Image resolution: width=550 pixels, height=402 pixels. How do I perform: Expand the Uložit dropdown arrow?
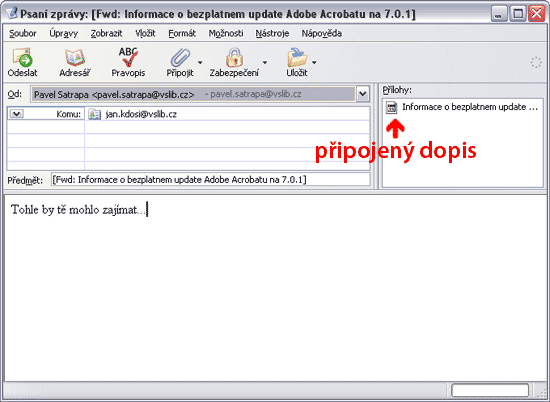[x=314, y=62]
